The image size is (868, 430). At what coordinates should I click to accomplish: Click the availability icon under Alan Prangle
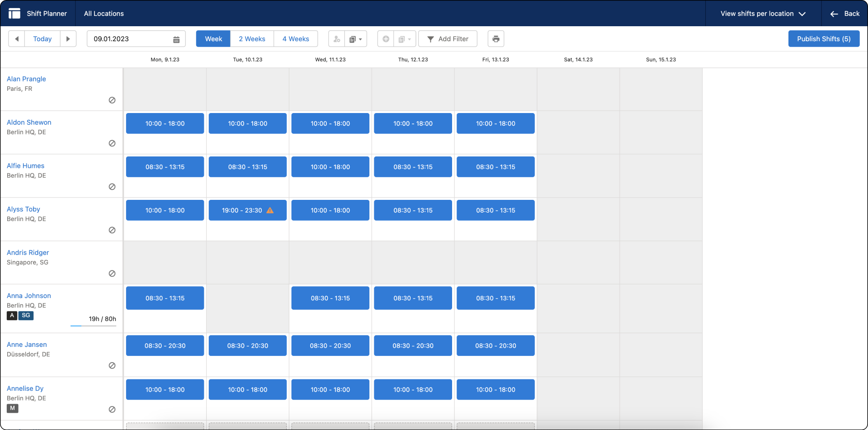[112, 100]
